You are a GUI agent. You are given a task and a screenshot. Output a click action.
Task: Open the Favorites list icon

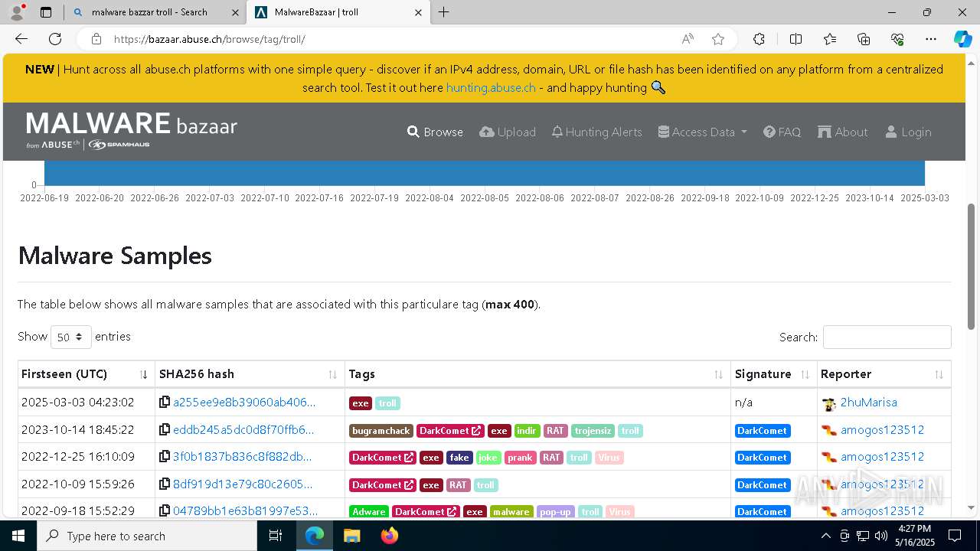(x=830, y=39)
